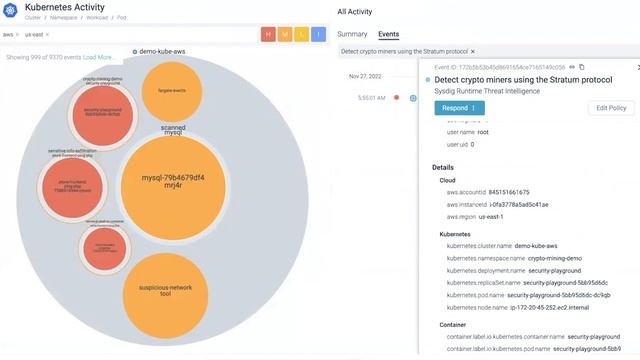Click the blue event icon at 5:55:01 AM
This screenshot has width=640, height=360.
[413, 98]
